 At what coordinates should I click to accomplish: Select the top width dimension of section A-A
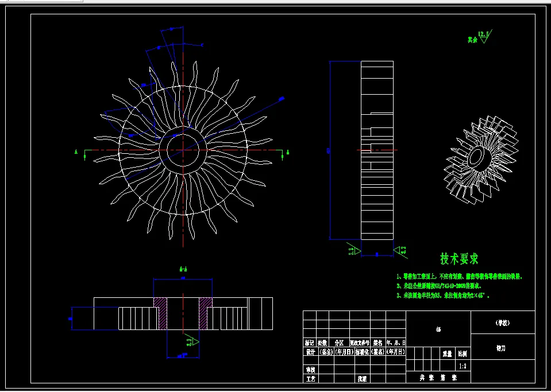coord(183,279)
